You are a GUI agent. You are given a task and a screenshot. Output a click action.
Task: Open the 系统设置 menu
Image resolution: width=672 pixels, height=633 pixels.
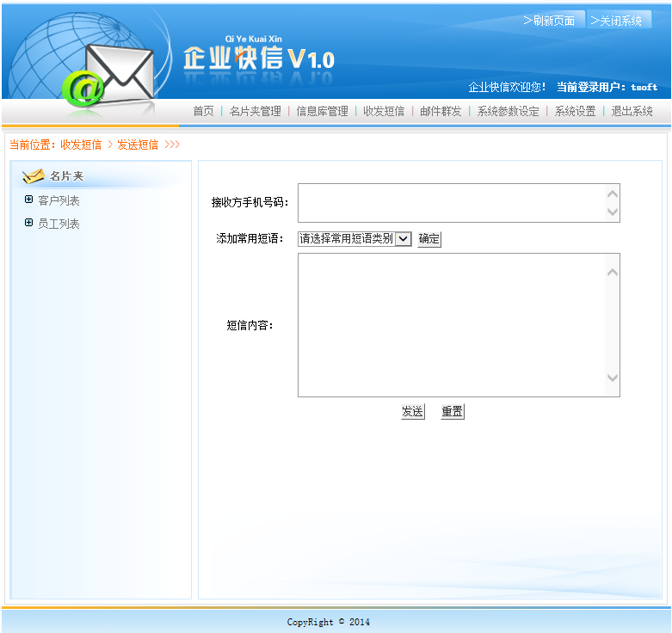click(x=575, y=111)
